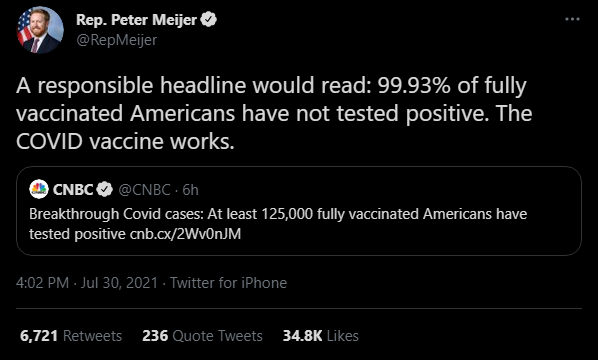598x360 pixels.
Task: Click the verified badge beside Peter Meijer
Action: coord(209,19)
